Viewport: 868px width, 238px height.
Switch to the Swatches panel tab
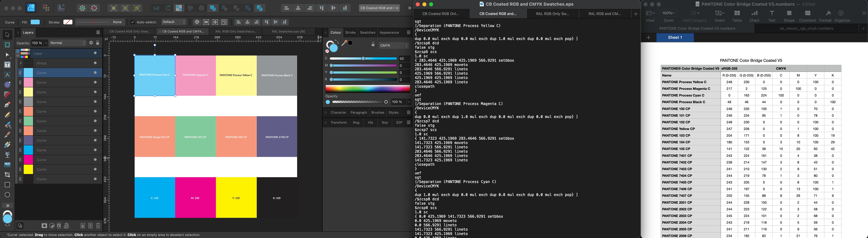pyautogui.click(x=367, y=33)
